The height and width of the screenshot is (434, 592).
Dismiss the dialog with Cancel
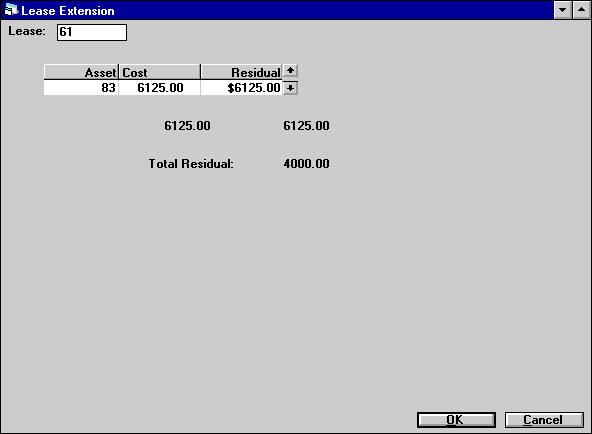(544, 420)
